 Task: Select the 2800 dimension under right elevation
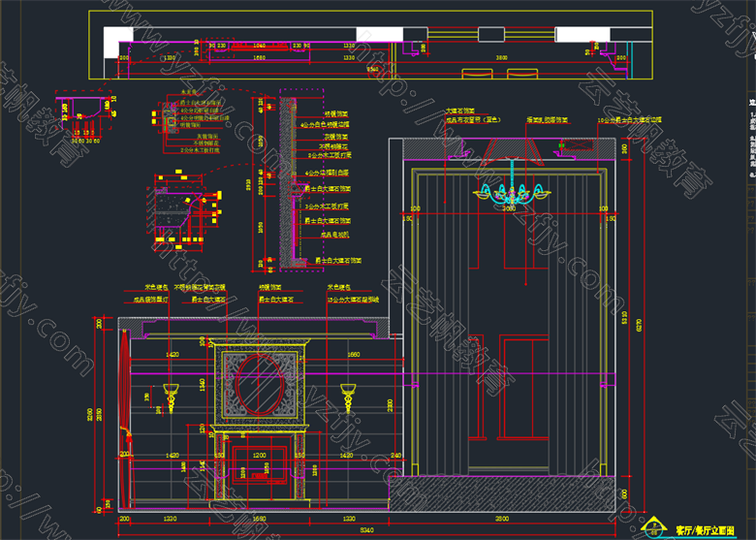(x=499, y=520)
